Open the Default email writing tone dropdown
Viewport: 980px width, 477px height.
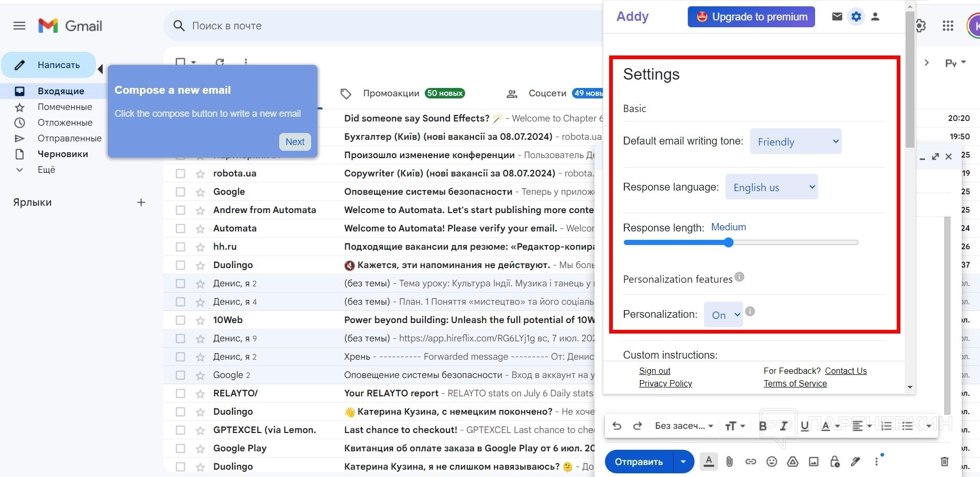coord(796,141)
